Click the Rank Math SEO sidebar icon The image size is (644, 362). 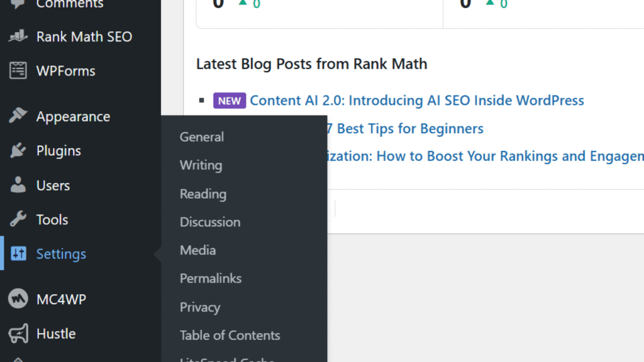pyautogui.click(x=18, y=36)
